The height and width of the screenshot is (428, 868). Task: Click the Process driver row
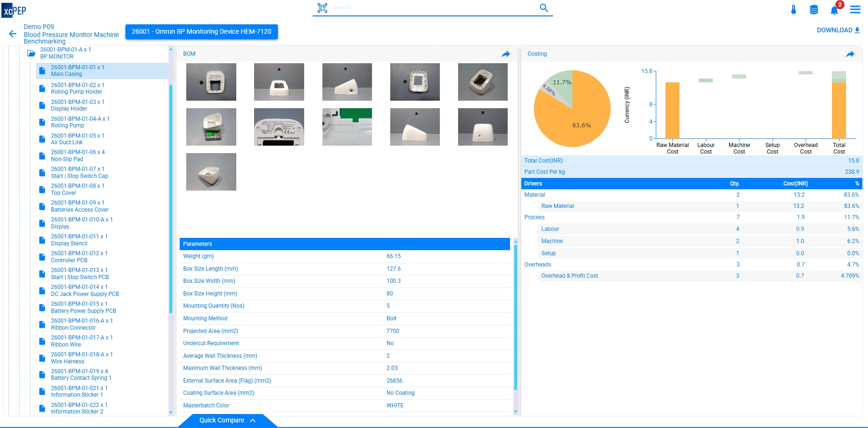click(x=692, y=217)
